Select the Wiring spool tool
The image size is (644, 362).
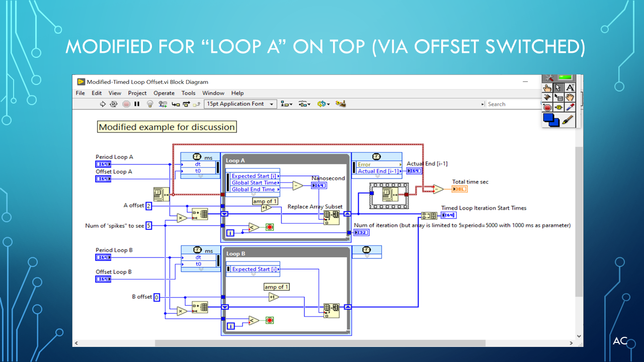[548, 98]
